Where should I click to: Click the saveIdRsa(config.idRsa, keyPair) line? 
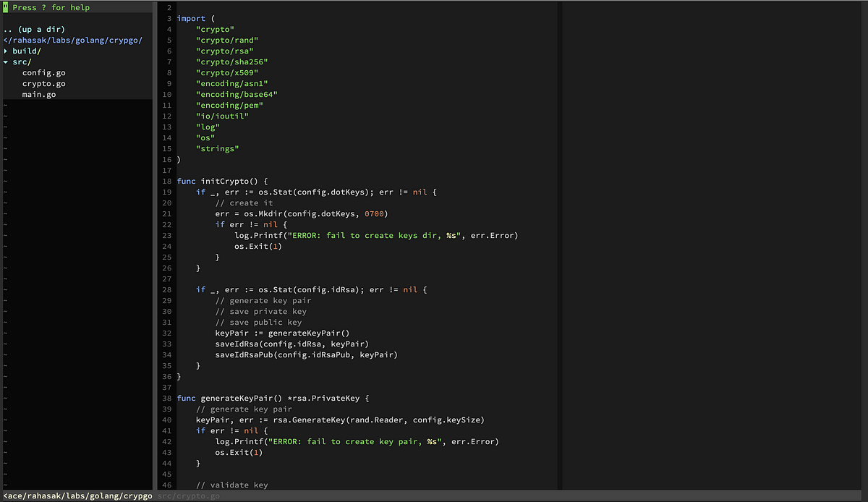[292, 344]
